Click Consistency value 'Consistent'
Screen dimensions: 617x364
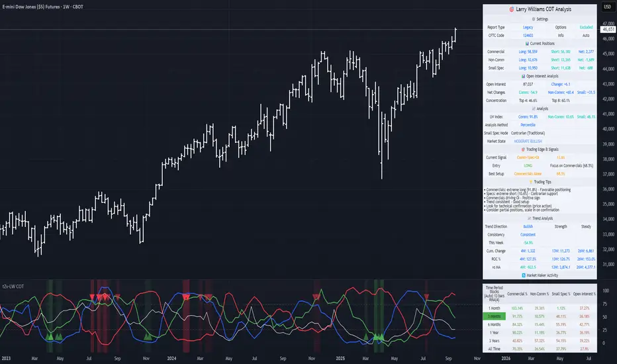(x=528, y=235)
